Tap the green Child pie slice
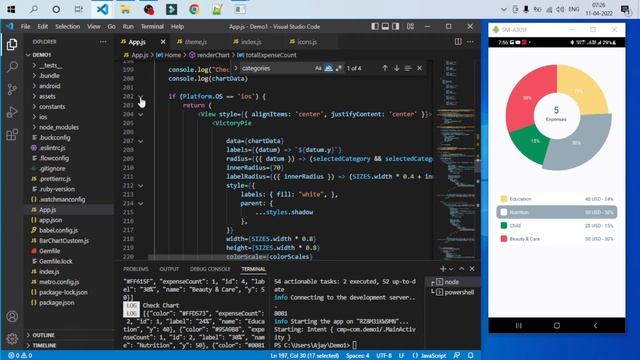Viewport: 640px width, 360px height. 532,143
